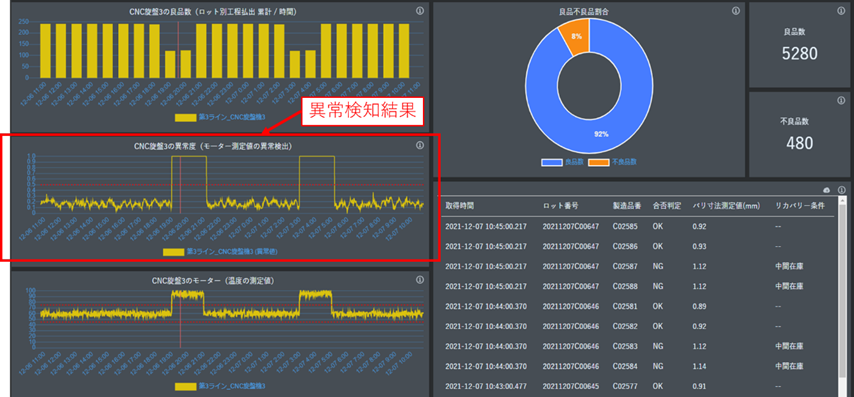Sort table by リカバリー条件 column header
Screen dimensions: 854x397
[800, 206]
